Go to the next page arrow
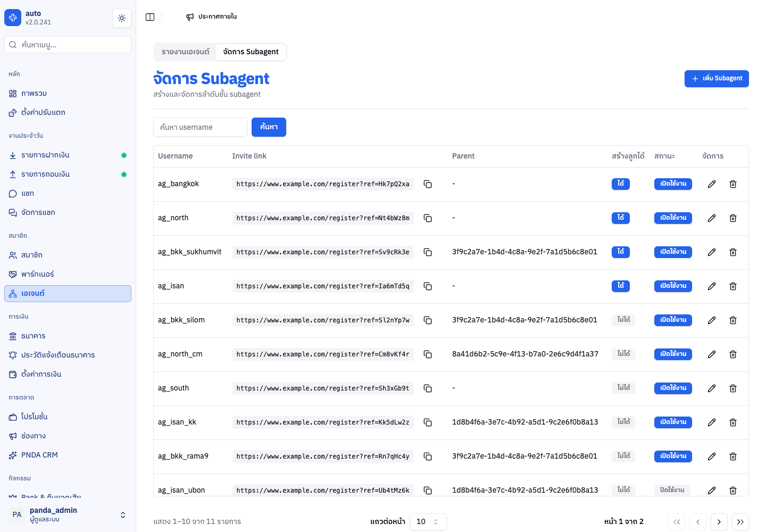The width and height of the screenshot is (766, 532). coord(719,522)
